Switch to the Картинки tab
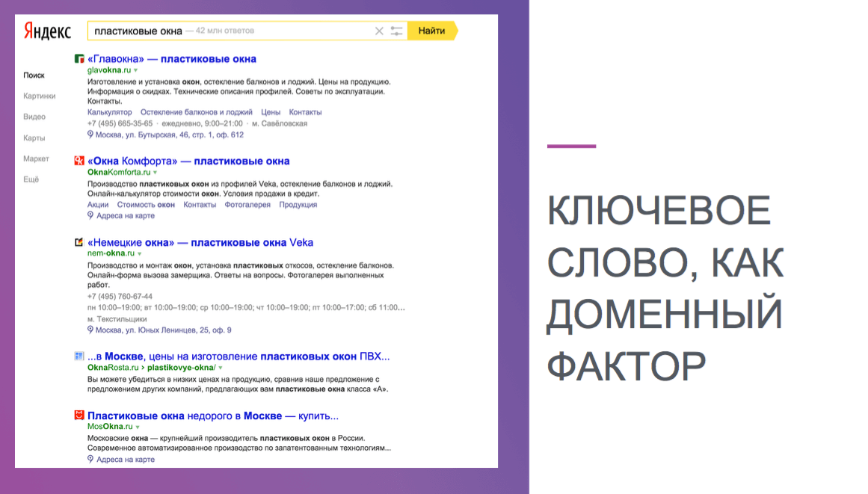868x494 pixels. [40, 96]
